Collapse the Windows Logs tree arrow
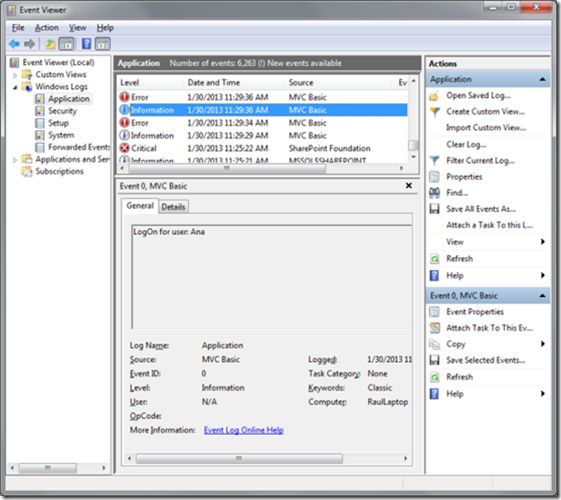Screen dimensions: 561x500 coord(15,87)
